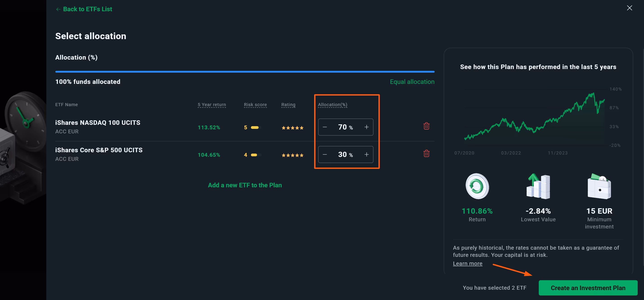644x300 pixels.
Task: Click the -2.84% Lowest Value figure
Action: point(538,211)
